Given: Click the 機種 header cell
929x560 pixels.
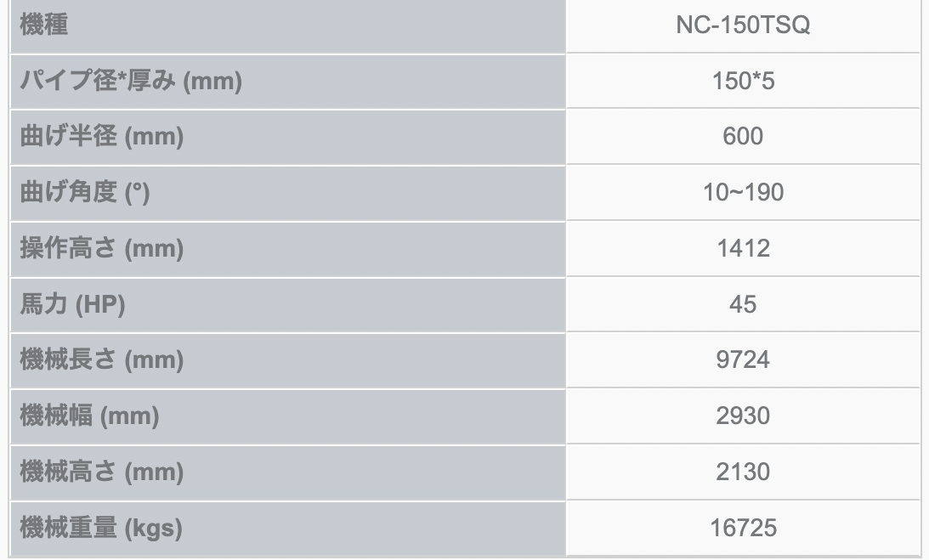Looking at the screenshot, I should click(x=44, y=25).
